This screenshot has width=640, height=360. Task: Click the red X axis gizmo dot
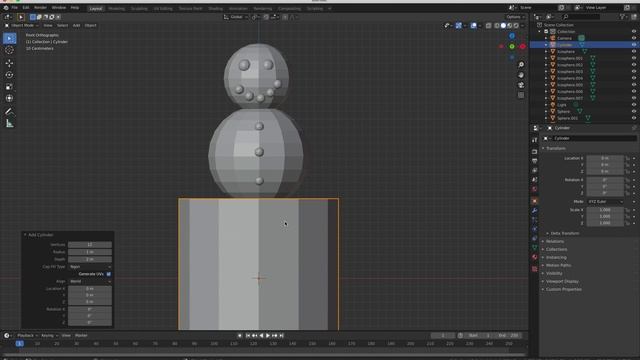522,47
